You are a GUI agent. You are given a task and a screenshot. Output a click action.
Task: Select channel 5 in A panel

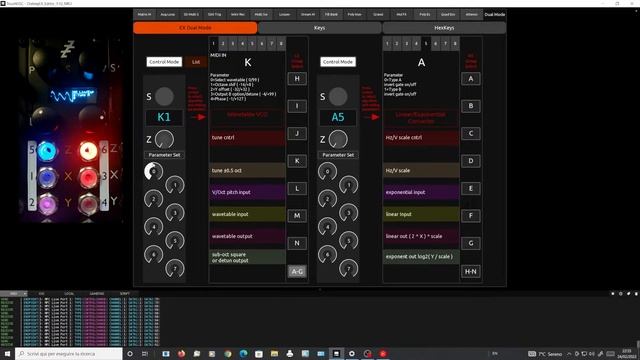[426, 43]
